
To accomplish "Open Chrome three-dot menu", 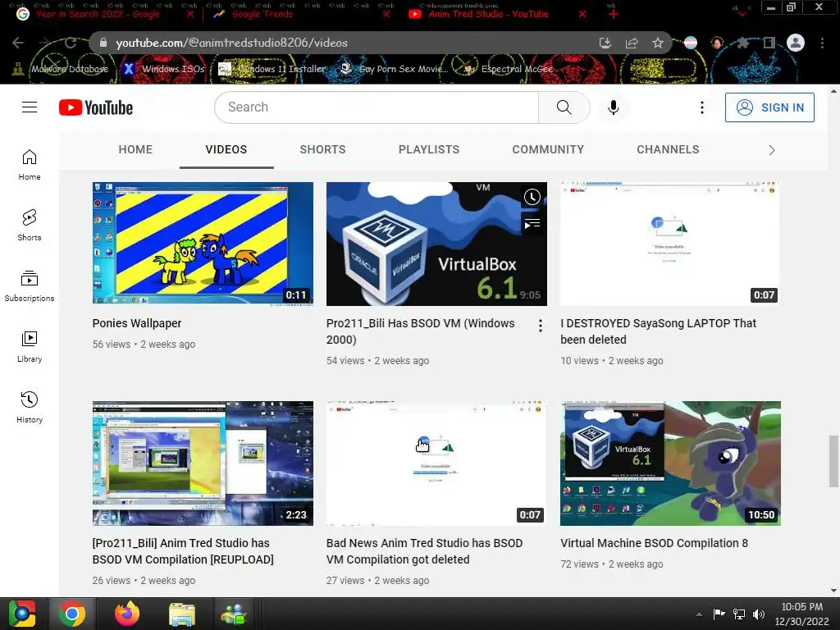I will 822,43.
